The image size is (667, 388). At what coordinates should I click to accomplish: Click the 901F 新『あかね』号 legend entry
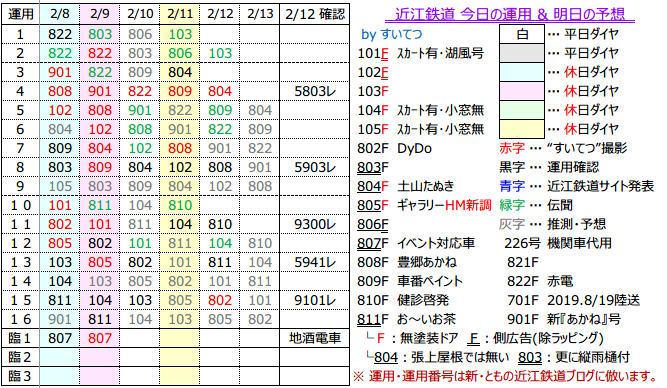pyautogui.click(x=564, y=319)
